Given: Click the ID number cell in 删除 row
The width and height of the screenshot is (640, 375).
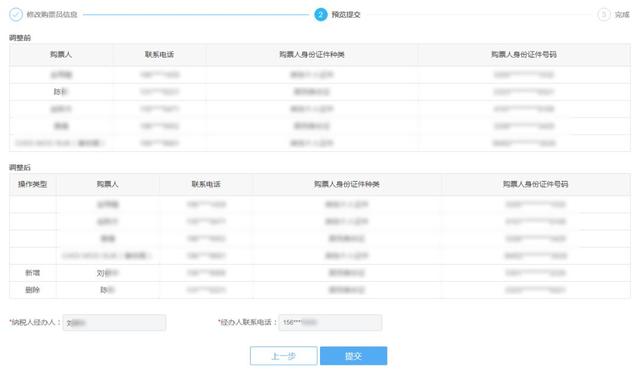Looking at the screenshot, I should 536,290.
